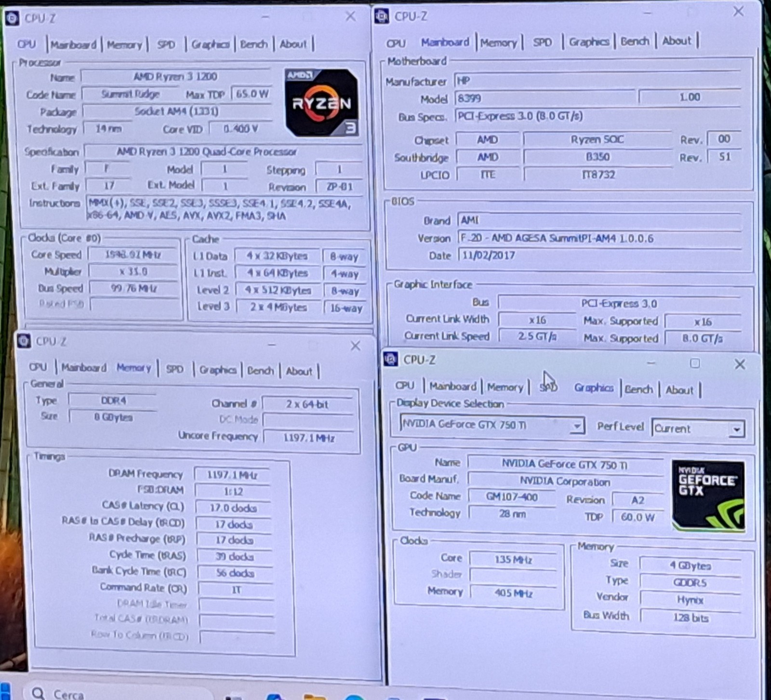Image resolution: width=771 pixels, height=700 pixels.
Task: Click the CAS# Latency value "17.0 clocks"
Action: [233, 508]
